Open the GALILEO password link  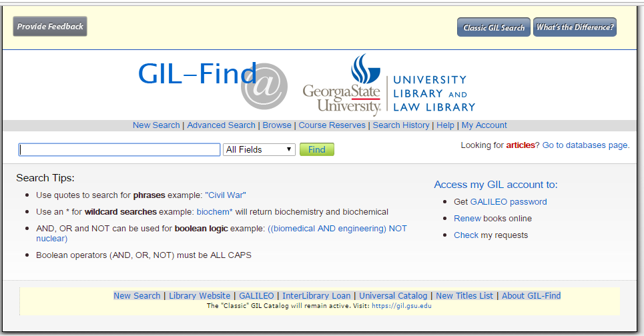[509, 202]
